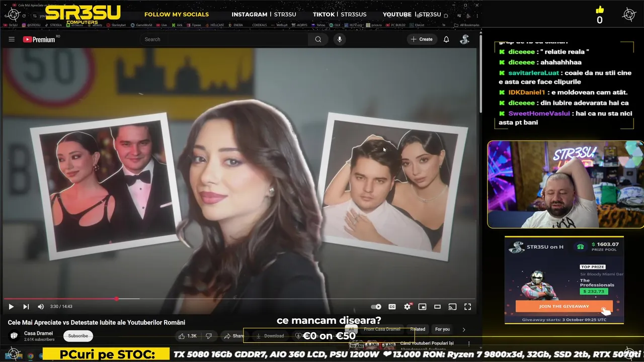644x362 pixels.
Task: Open the YouTube guide hamburger menu
Action: [12, 39]
